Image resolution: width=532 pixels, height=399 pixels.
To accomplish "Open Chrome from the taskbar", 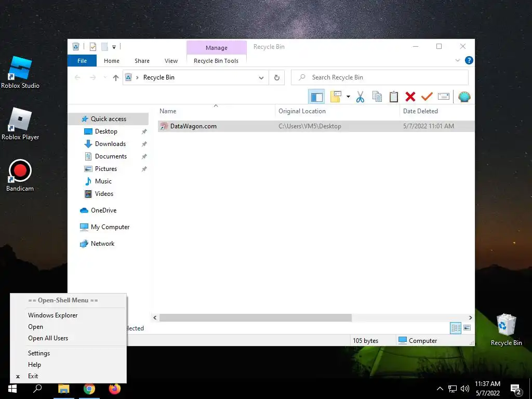I will (89, 389).
